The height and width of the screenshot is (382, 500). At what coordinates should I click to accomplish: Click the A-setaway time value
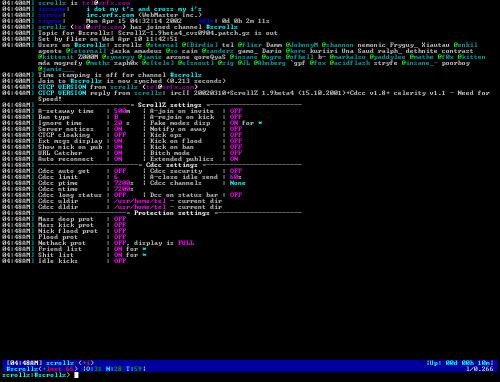(x=122, y=111)
